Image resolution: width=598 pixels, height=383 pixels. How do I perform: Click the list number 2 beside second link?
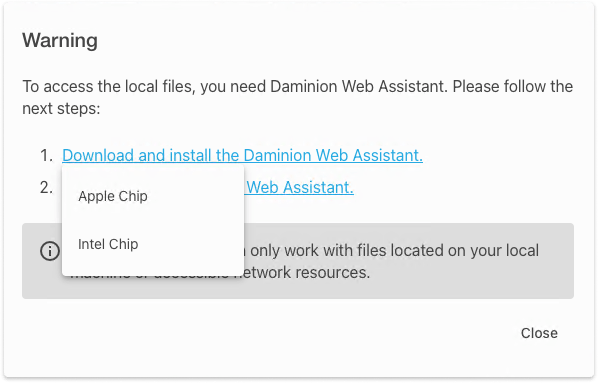46,187
